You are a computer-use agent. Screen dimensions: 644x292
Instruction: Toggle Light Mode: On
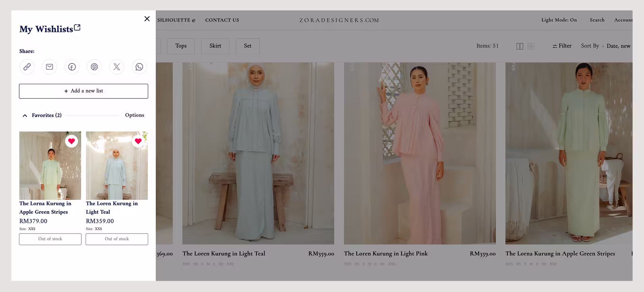pos(559,20)
